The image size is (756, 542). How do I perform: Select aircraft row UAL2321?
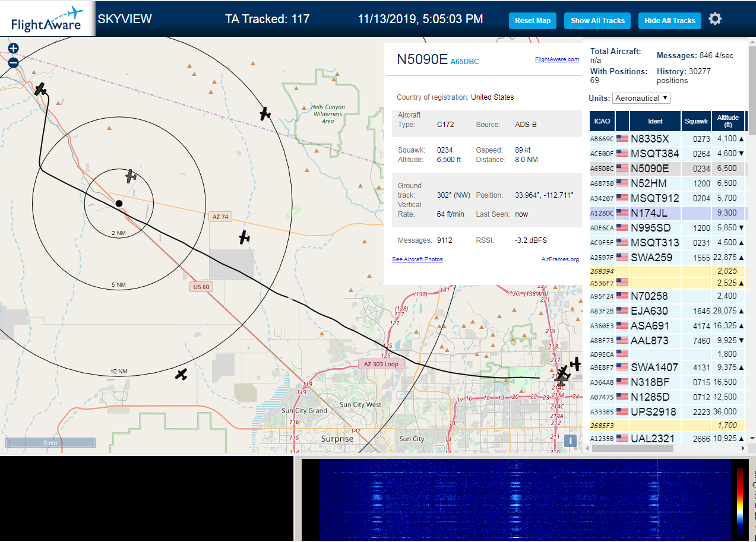(x=668, y=438)
